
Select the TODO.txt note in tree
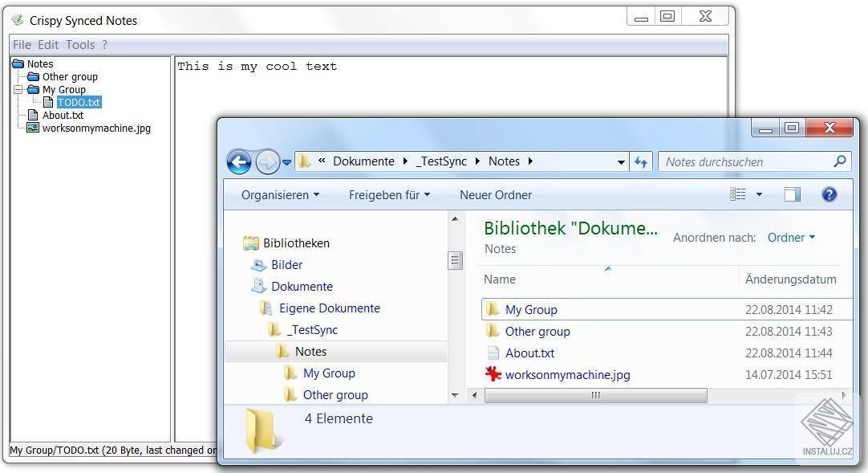79,103
